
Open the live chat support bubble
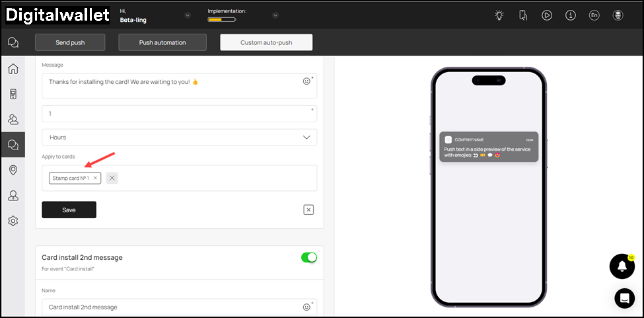(624, 298)
